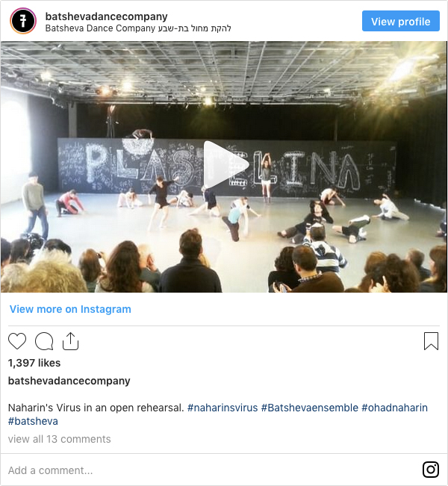
Task: Click the caption author batshevadancecompany
Action: [69, 381]
